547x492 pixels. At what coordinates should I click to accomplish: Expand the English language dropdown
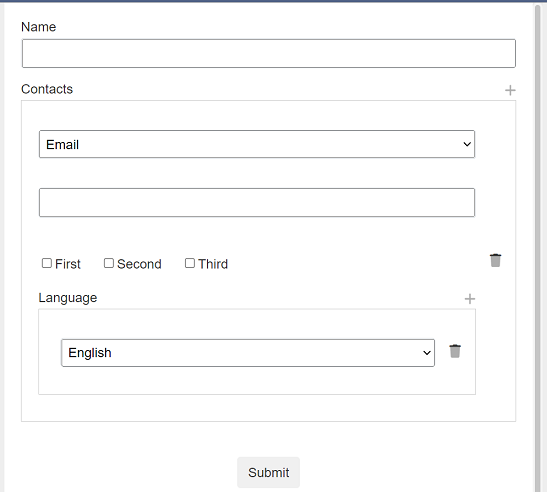pos(248,353)
